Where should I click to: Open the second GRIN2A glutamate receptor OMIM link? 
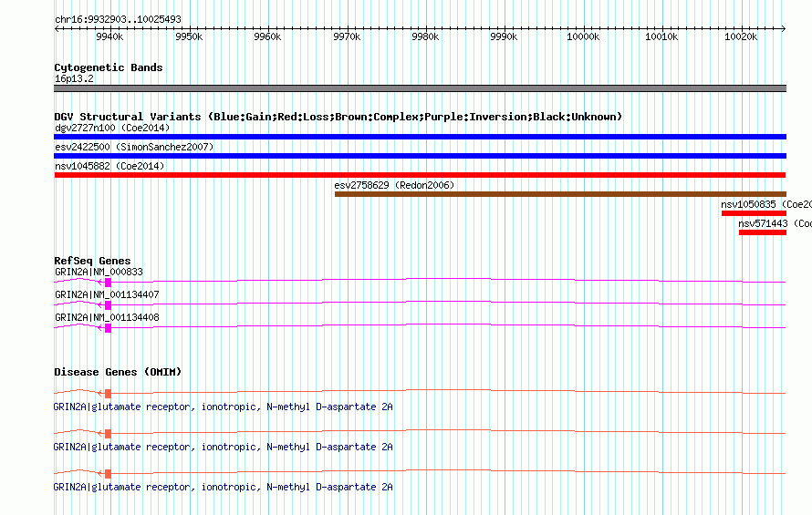[x=224, y=447]
